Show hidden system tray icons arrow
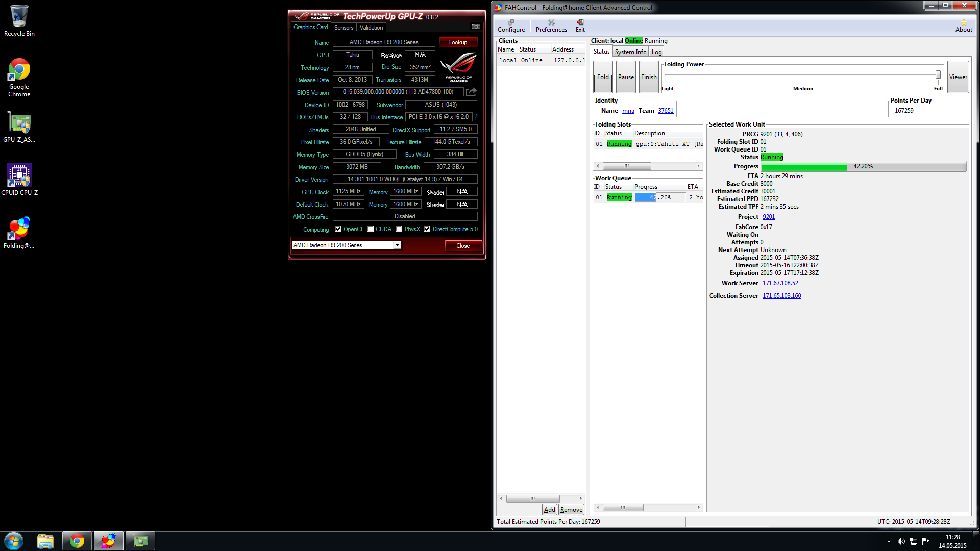This screenshot has height=551, width=980. (889, 541)
